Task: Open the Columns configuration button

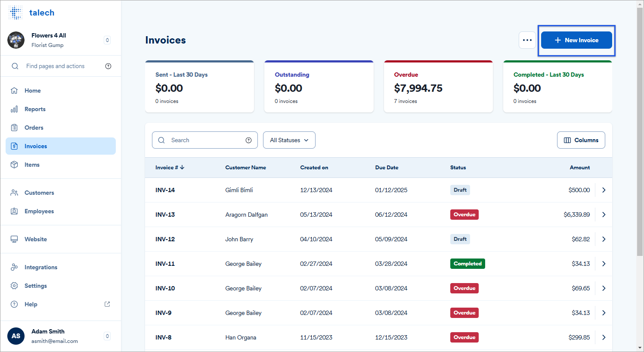Action: pos(581,140)
